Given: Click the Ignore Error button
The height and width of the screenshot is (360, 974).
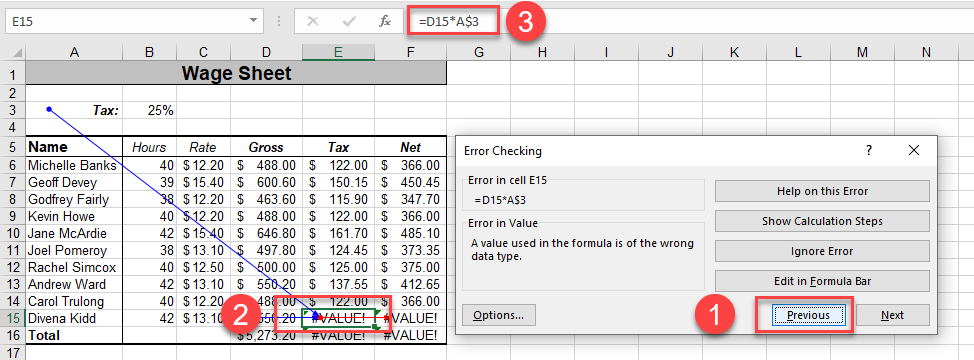Looking at the screenshot, I should [x=822, y=251].
